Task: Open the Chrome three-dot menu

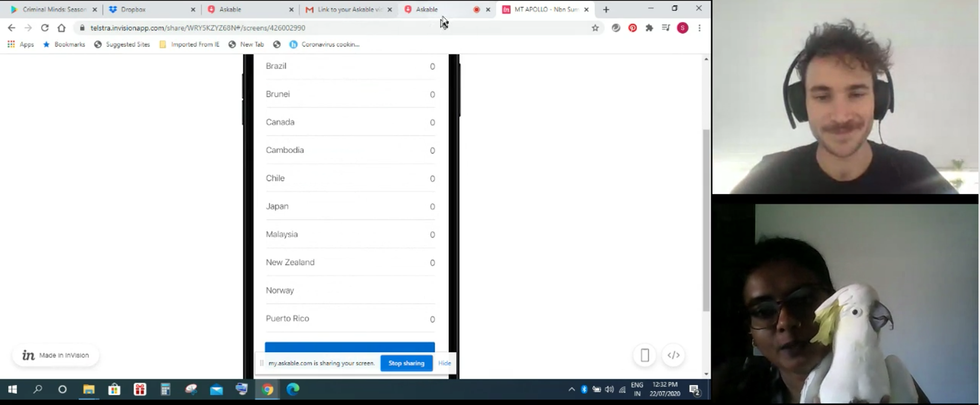Action: [x=699, y=28]
